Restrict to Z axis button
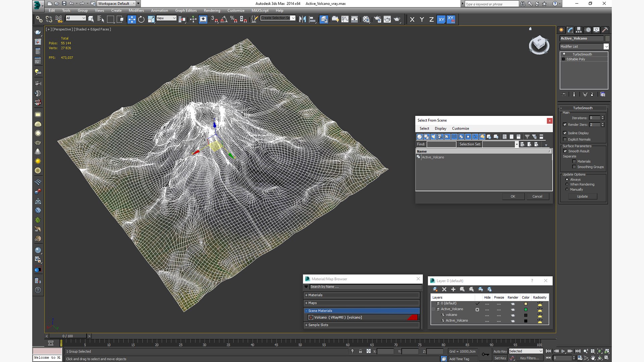Viewport: 644px width, 362px height. point(431,19)
